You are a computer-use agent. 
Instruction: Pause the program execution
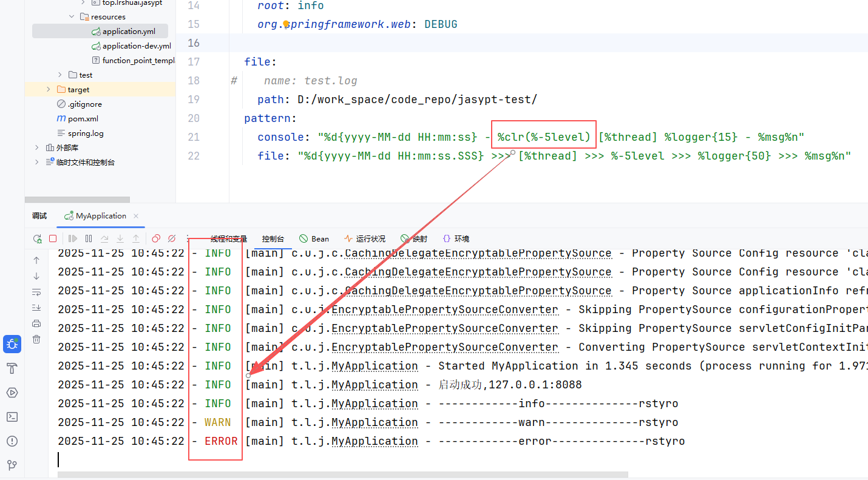click(89, 239)
